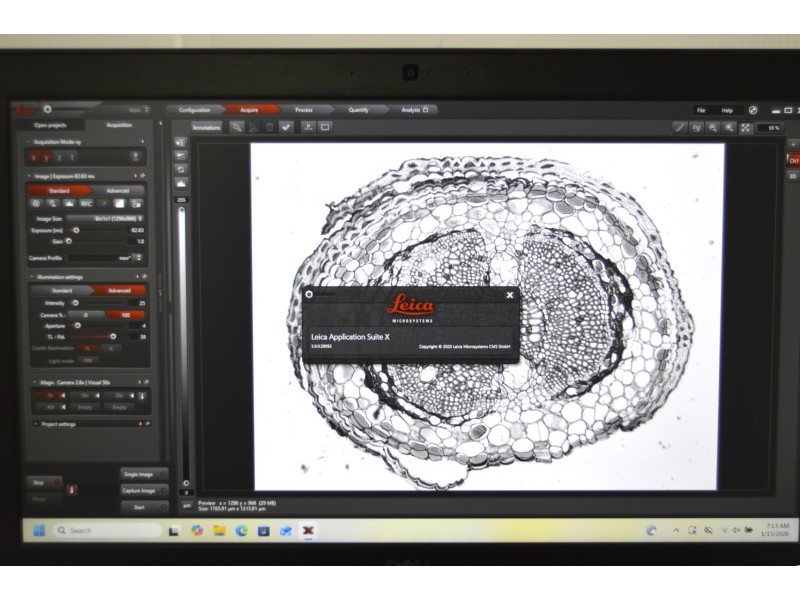Collapse the Illumination settings section
Screen dimensions: 800x600
pyautogui.click(x=32, y=277)
